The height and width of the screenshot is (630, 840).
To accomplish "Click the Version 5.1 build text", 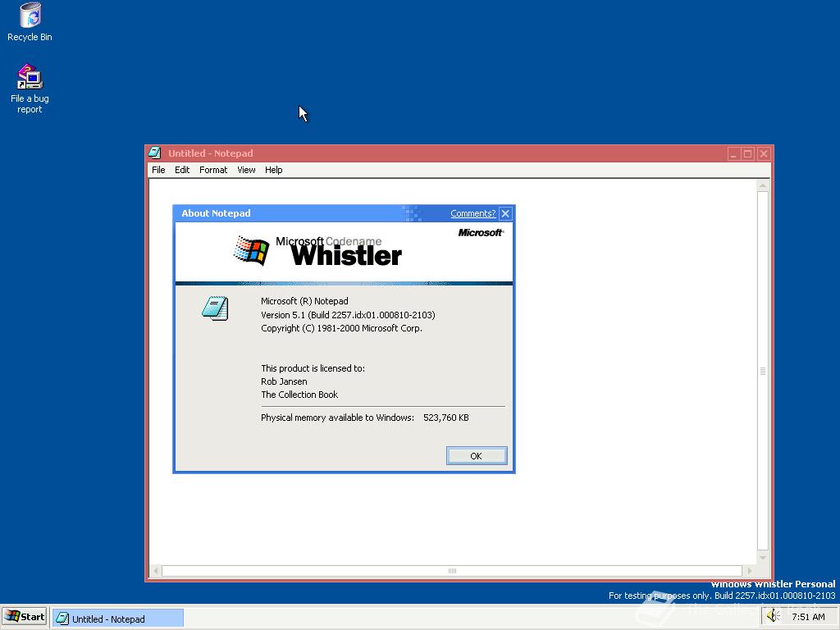I will tap(348, 315).
